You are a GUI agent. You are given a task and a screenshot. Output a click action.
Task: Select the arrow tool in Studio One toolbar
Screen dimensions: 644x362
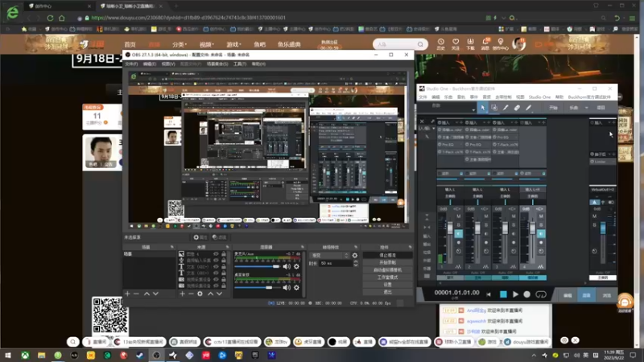(x=483, y=107)
